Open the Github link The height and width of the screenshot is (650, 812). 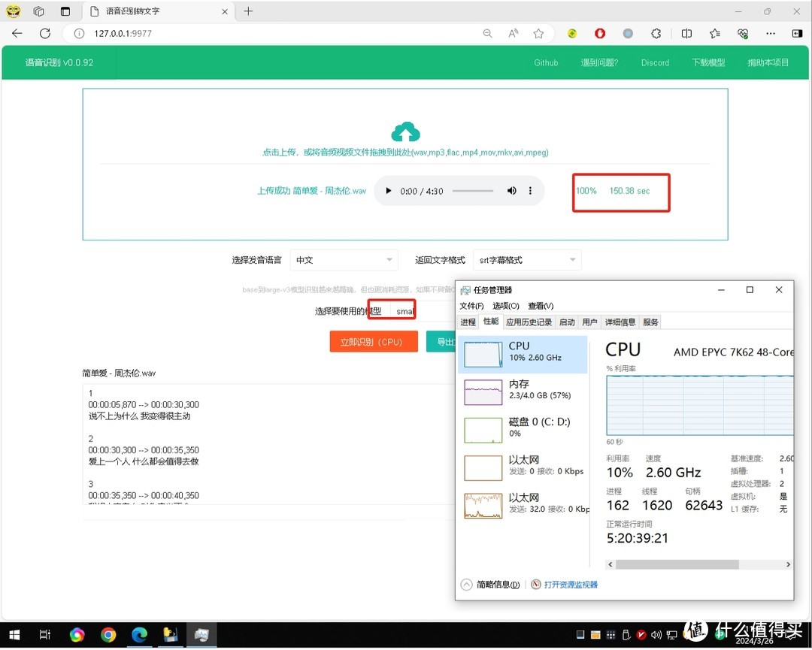click(x=546, y=62)
